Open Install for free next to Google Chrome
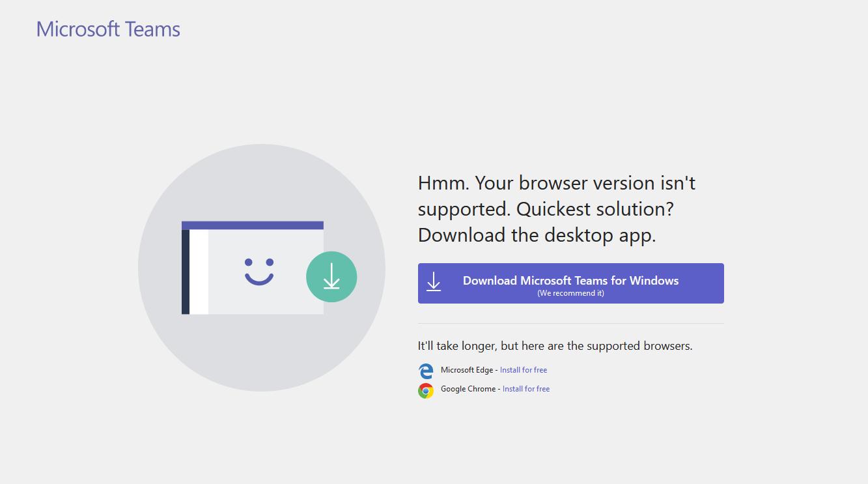 pos(525,388)
